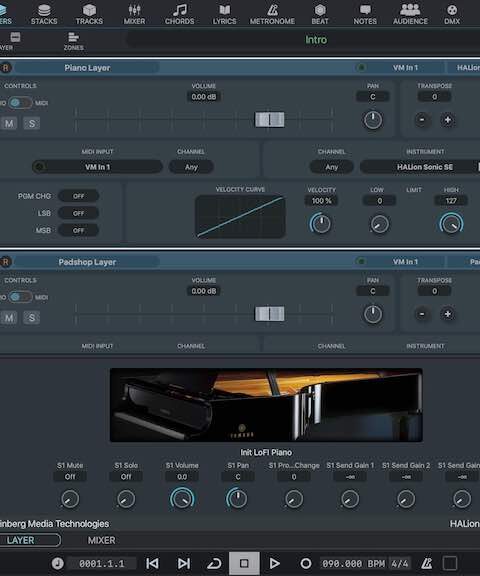The width and height of the screenshot is (480, 576).
Task: Open Piano Layer MIDI input VM In 1 dropdown
Action: point(97,167)
